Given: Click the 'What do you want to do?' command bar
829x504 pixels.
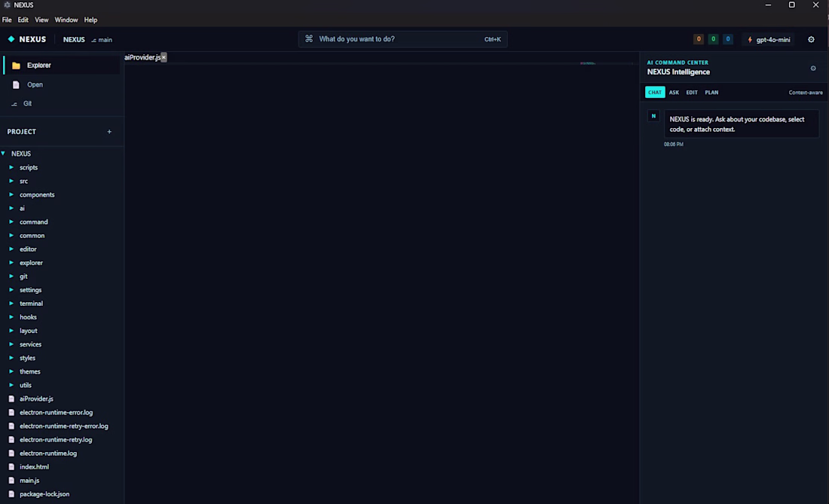Looking at the screenshot, I should pyautogui.click(x=403, y=39).
